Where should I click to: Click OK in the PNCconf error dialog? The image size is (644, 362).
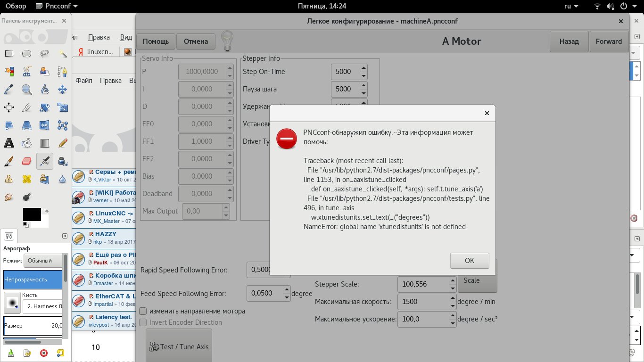(x=470, y=260)
